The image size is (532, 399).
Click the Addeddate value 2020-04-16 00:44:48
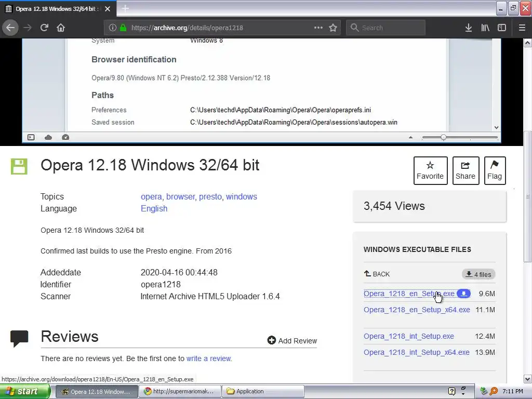(179, 272)
